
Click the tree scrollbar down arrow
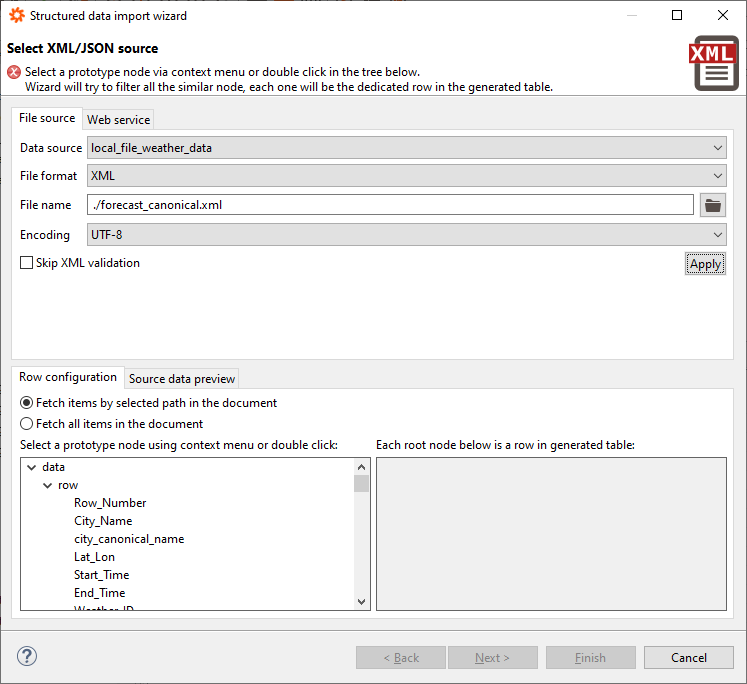[362, 602]
